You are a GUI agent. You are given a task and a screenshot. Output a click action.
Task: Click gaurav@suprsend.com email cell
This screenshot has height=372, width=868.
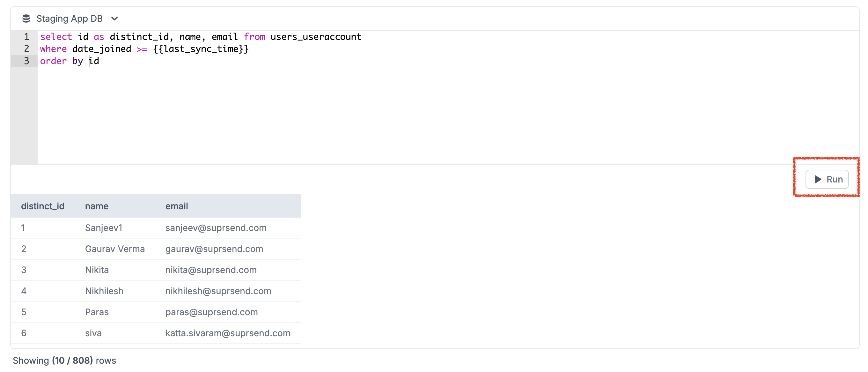click(214, 249)
